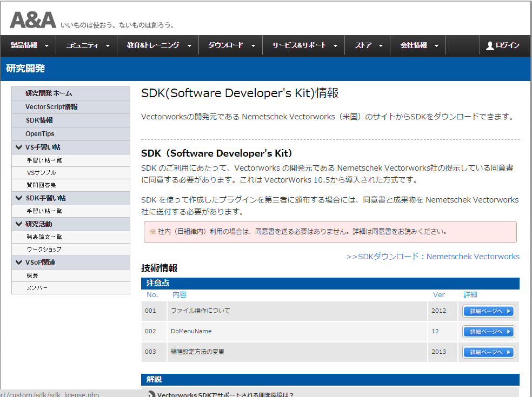The height and width of the screenshot is (397, 532).
Task: Click the A&A logo
Action: pos(33,20)
